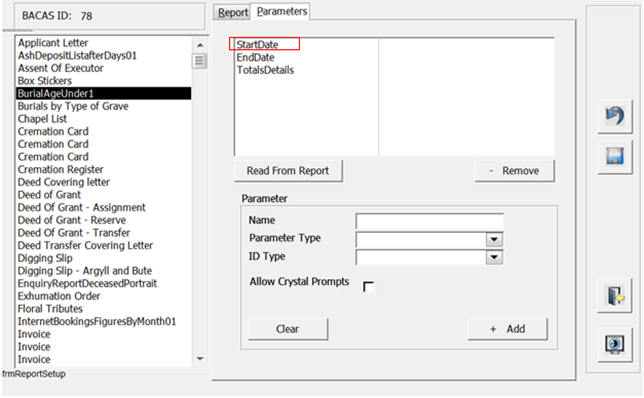Select the Parameters tab
The height and width of the screenshot is (398, 644).
282,11
